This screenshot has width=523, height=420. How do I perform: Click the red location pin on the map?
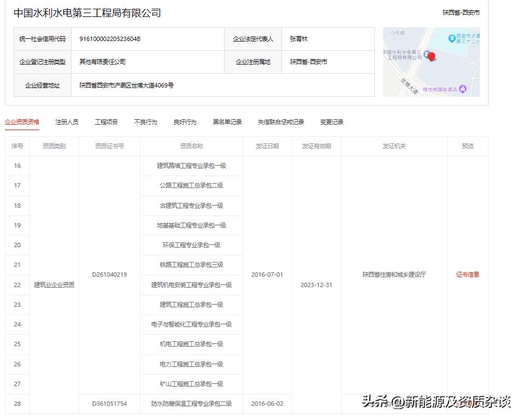point(431,56)
